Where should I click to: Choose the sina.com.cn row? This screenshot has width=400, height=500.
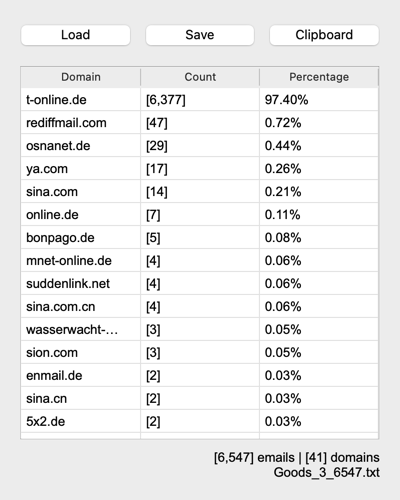pyautogui.click(x=200, y=307)
